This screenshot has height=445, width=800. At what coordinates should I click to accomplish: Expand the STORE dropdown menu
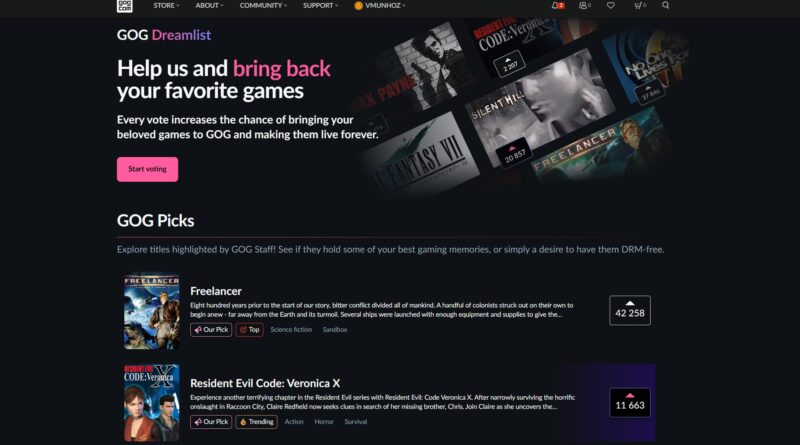pos(166,5)
